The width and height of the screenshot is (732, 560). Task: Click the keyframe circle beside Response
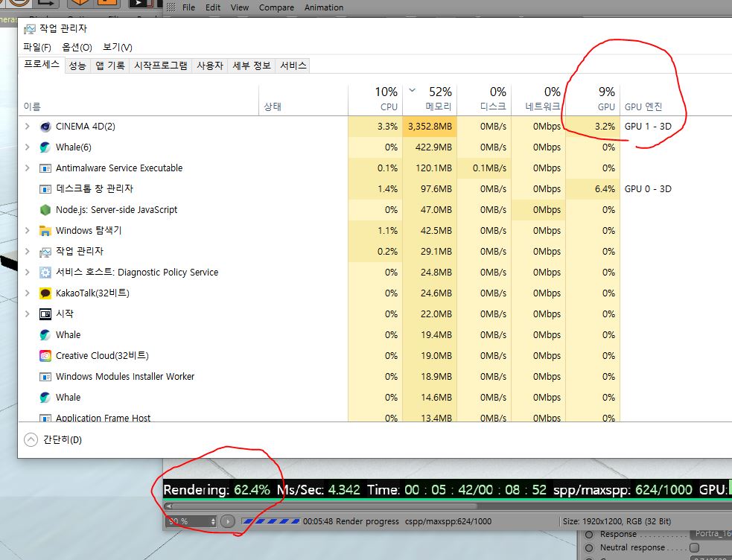589,535
